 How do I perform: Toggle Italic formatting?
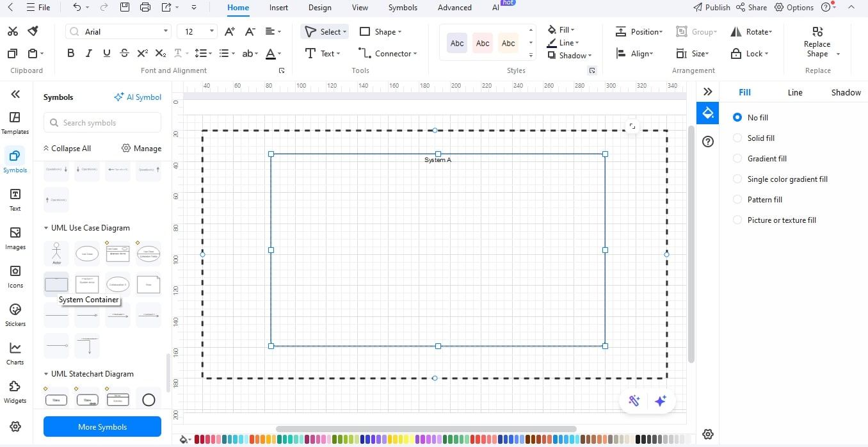point(89,53)
